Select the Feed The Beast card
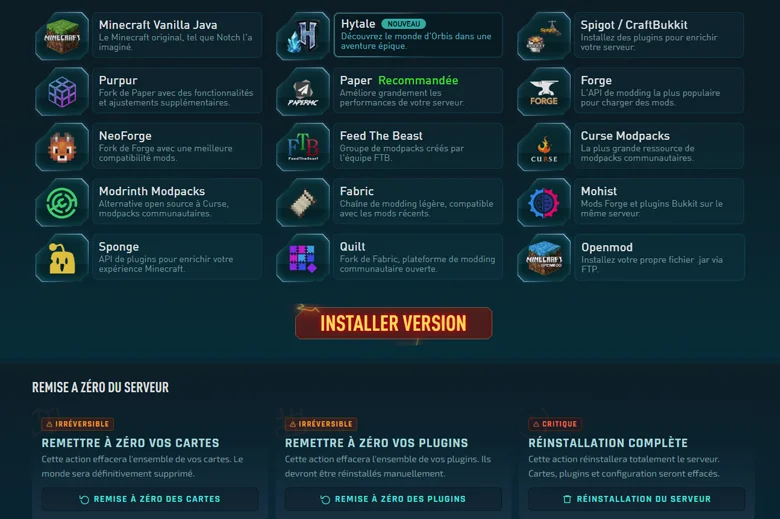The height and width of the screenshot is (519, 780). [418, 146]
